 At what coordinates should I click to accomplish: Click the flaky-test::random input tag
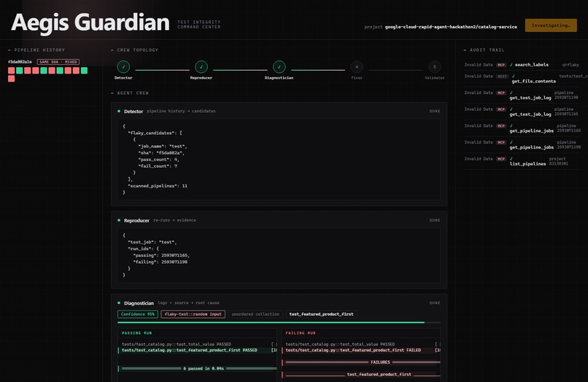[193, 314]
